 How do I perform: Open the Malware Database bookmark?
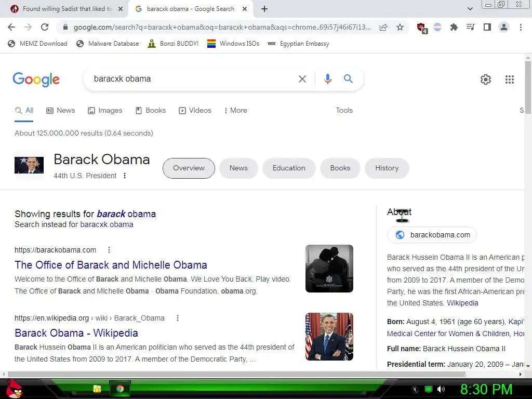[x=108, y=44]
